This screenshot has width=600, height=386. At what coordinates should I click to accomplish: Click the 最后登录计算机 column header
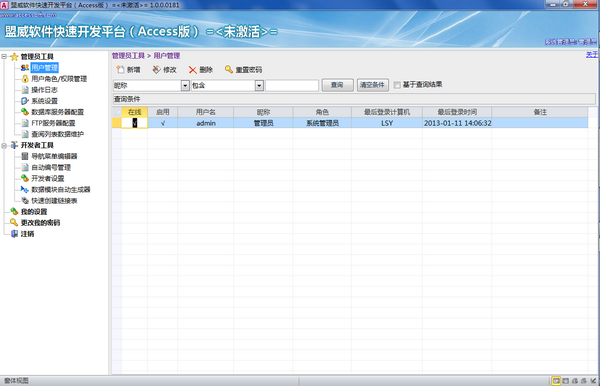(x=387, y=112)
